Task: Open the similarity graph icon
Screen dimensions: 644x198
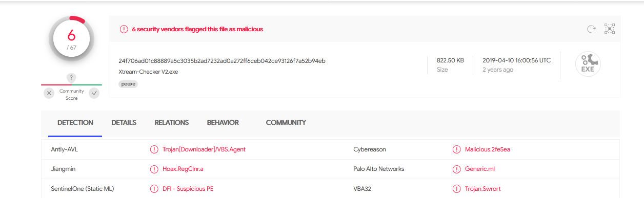Action: pyautogui.click(x=610, y=29)
